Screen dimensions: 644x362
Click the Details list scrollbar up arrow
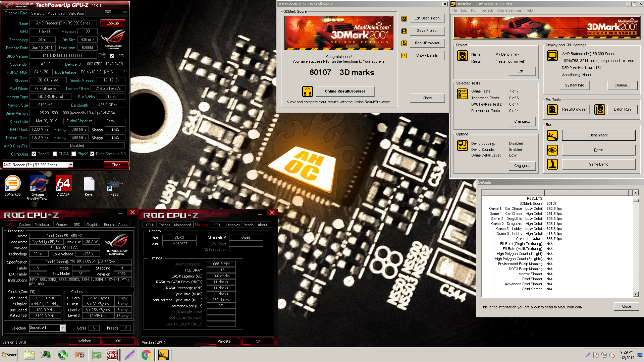pyautogui.click(x=636, y=193)
